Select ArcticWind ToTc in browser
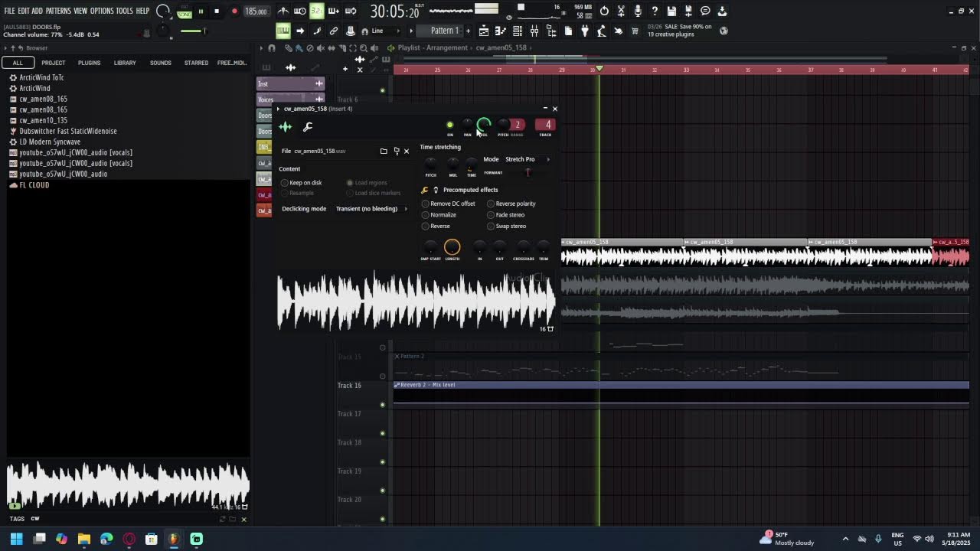Image resolution: width=980 pixels, height=551 pixels. [x=41, y=77]
